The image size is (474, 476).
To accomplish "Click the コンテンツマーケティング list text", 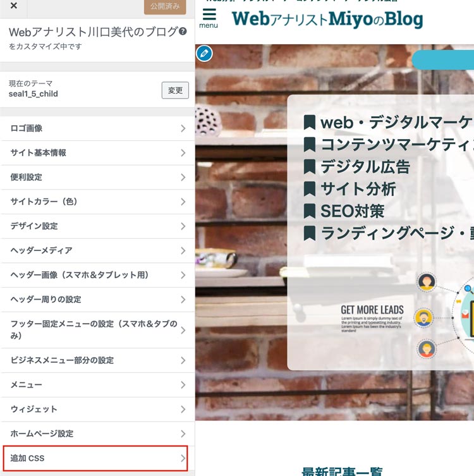I will 398,145.
